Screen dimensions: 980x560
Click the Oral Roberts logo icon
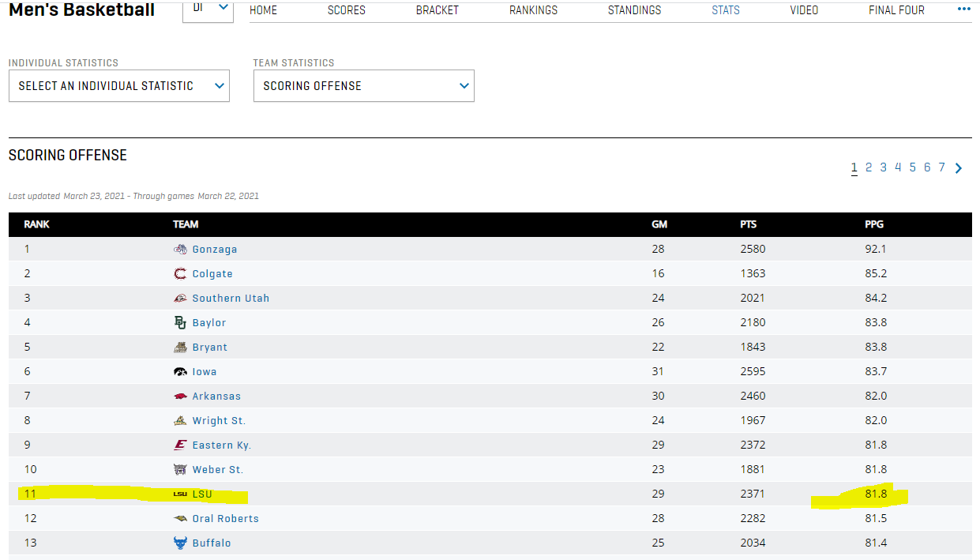click(x=180, y=518)
